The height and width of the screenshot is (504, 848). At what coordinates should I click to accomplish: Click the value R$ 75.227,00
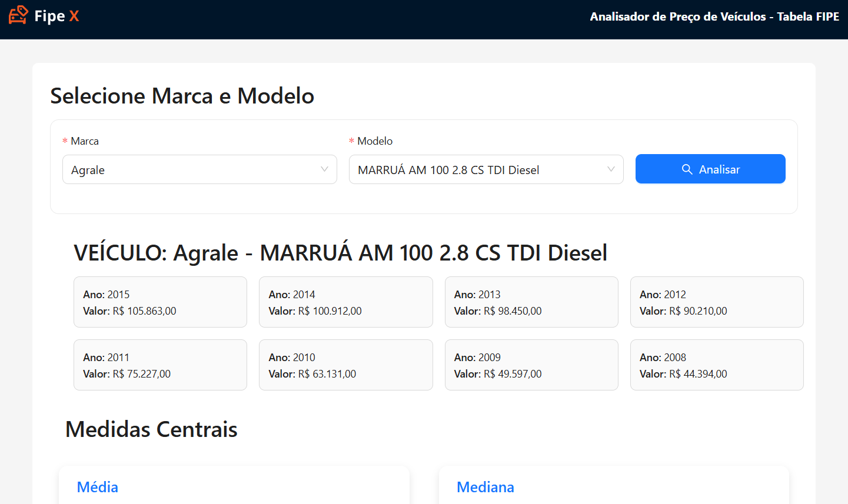pos(142,374)
